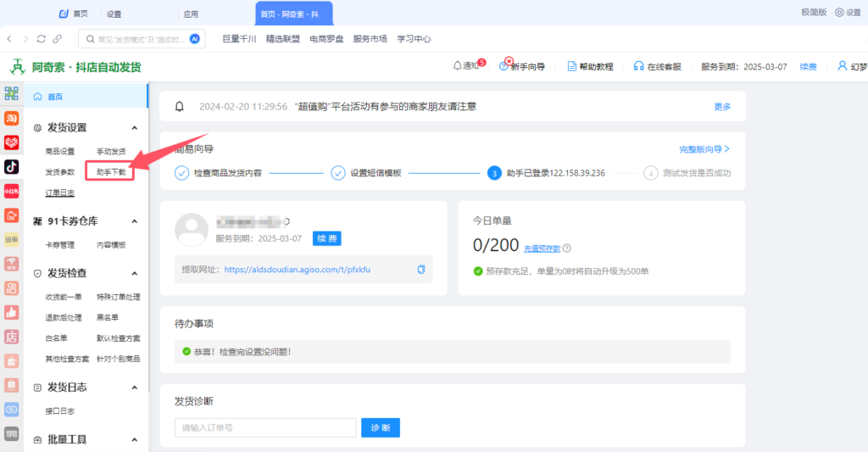
Task: Select the blue chain-link sidebar icon
Action: click(x=11, y=410)
